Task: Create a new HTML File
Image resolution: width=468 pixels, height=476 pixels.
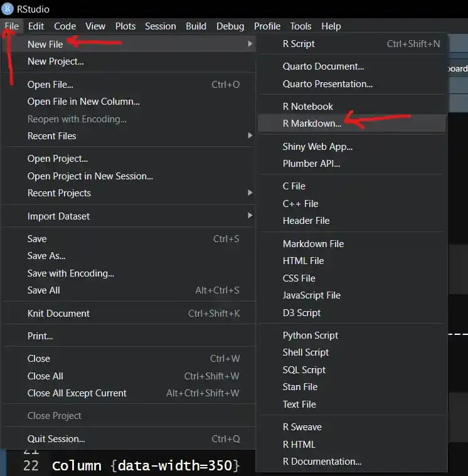Action: click(x=353, y=261)
